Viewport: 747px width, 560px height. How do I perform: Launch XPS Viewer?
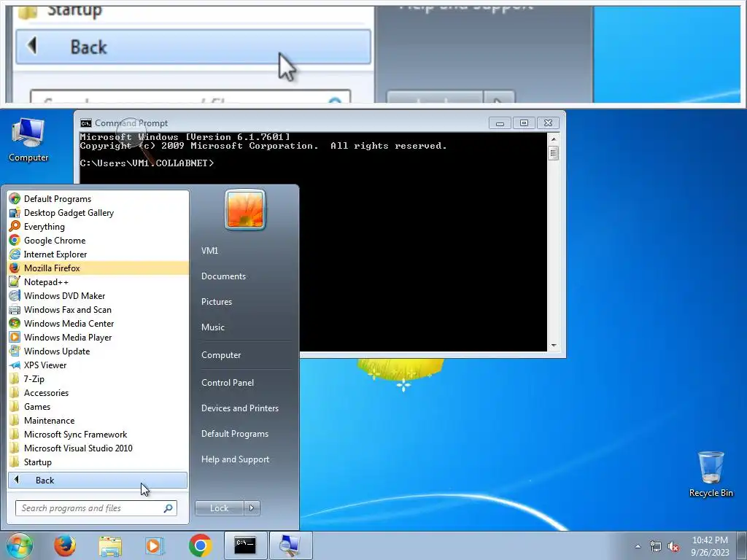point(98,365)
